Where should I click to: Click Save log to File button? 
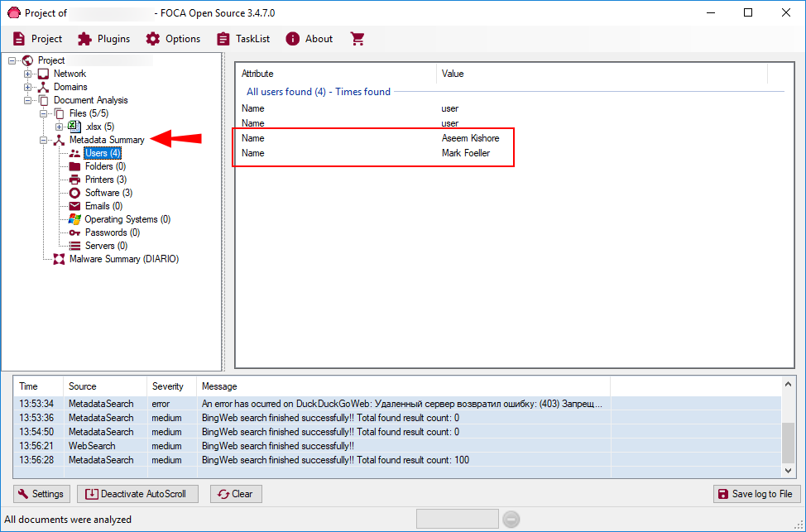click(756, 494)
